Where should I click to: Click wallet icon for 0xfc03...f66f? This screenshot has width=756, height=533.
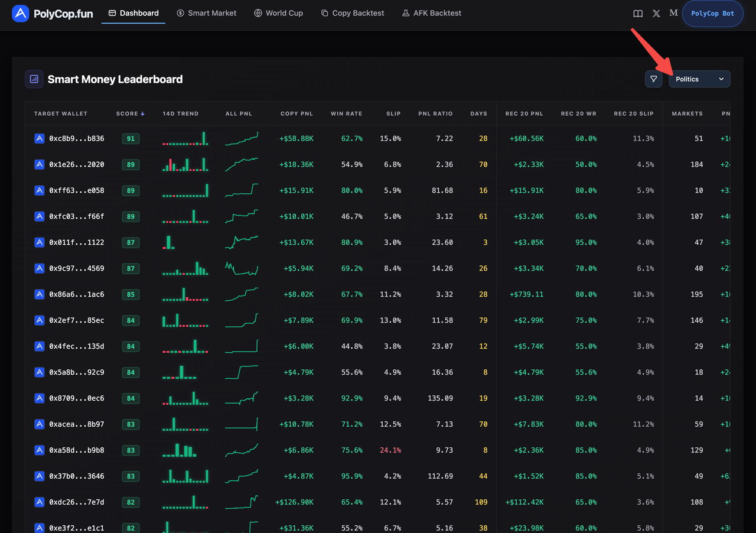tap(40, 216)
